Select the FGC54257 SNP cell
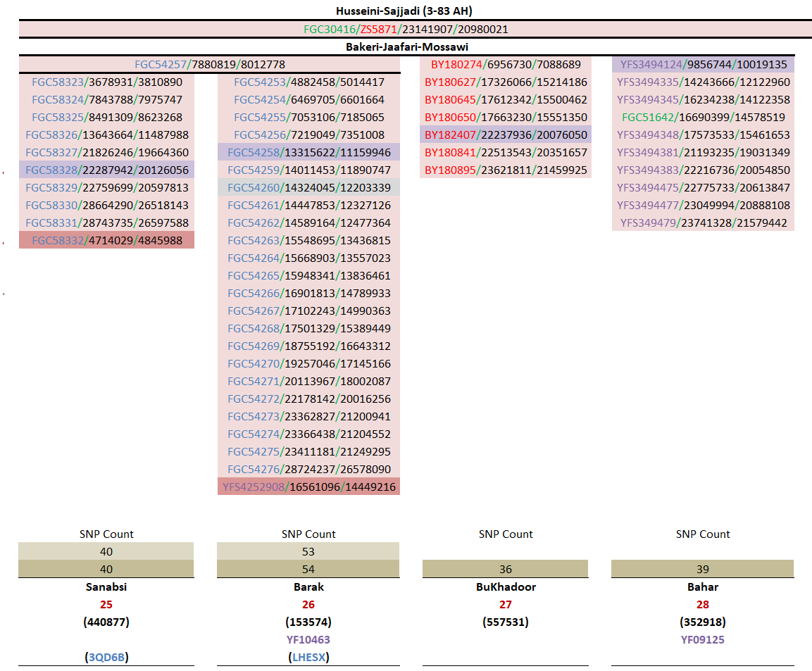 [x=209, y=65]
